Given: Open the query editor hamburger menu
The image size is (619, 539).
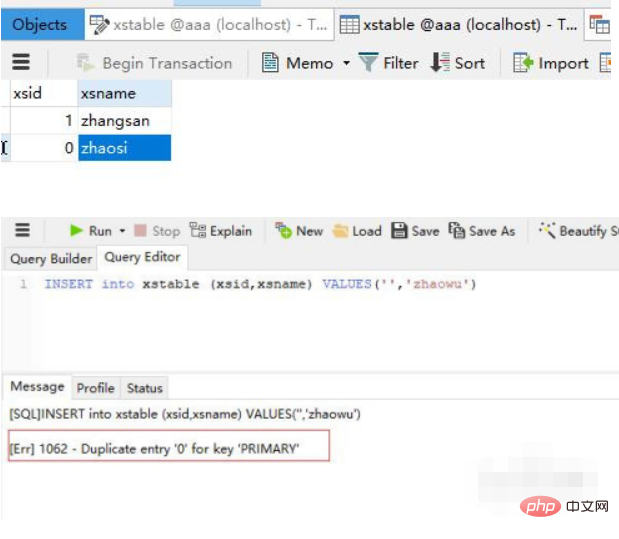Looking at the screenshot, I should [22, 231].
